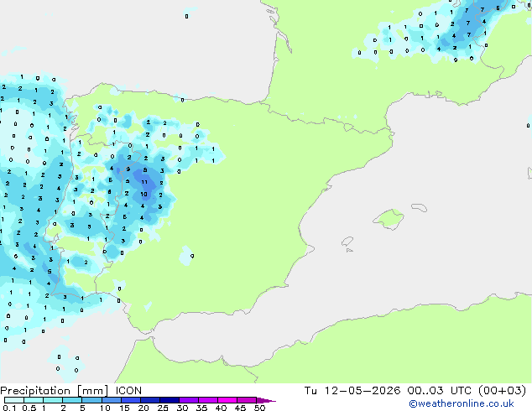
Task: Select the 5–10 mm legend color box
Action: [91, 400]
